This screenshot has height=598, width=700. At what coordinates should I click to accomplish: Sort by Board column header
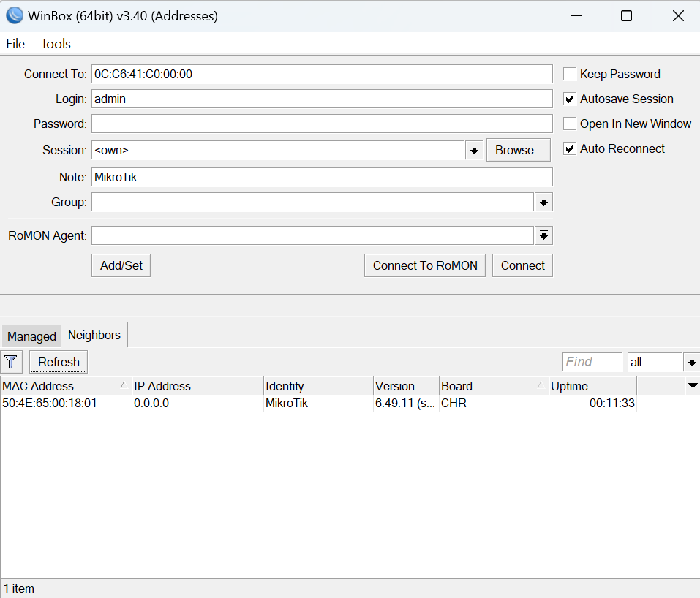(x=494, y=386)
